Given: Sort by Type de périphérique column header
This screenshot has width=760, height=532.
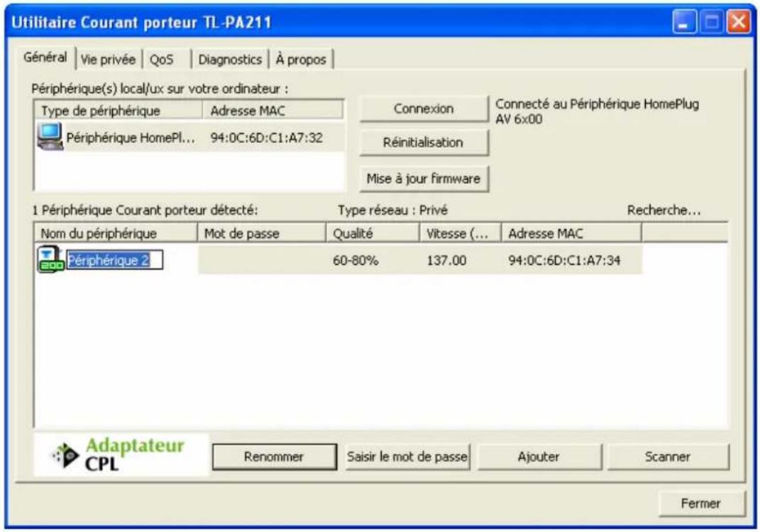Looking at the screenshot, I should click(119, 111).
